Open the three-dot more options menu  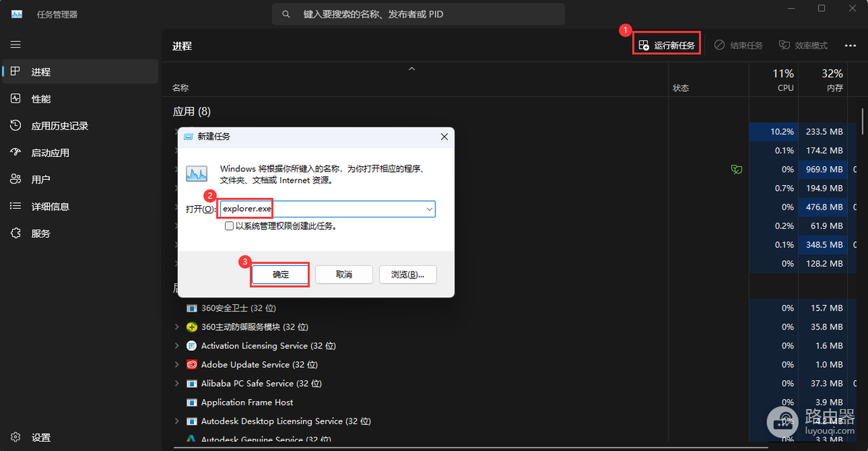point(851,45)
